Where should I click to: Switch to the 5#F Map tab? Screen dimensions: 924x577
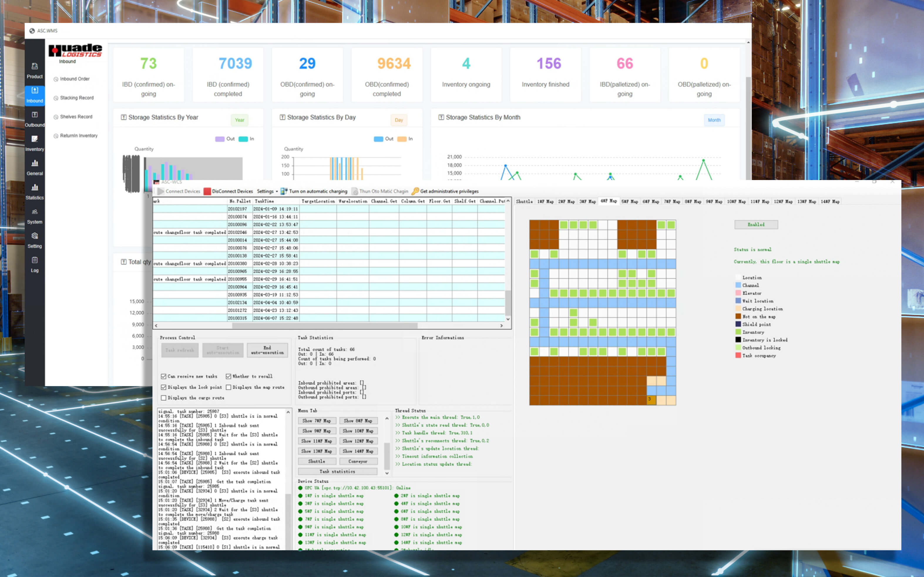(629, 201)
